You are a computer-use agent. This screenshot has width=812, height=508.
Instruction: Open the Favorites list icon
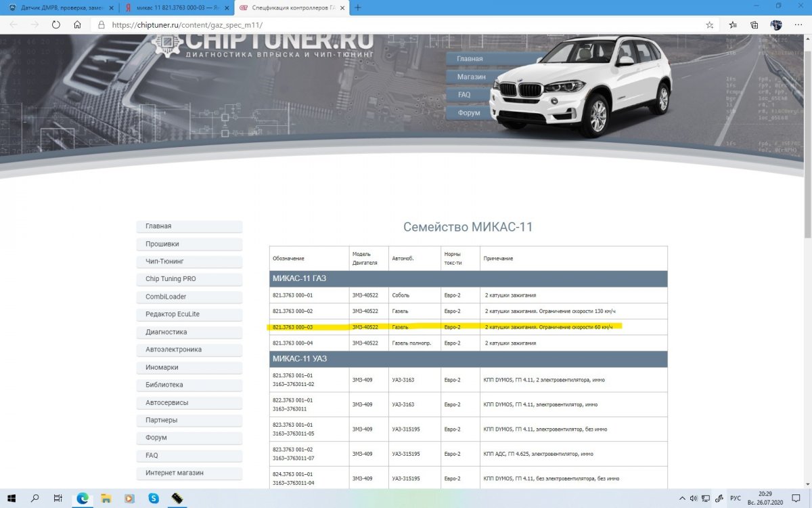click(x=733, y=24)
